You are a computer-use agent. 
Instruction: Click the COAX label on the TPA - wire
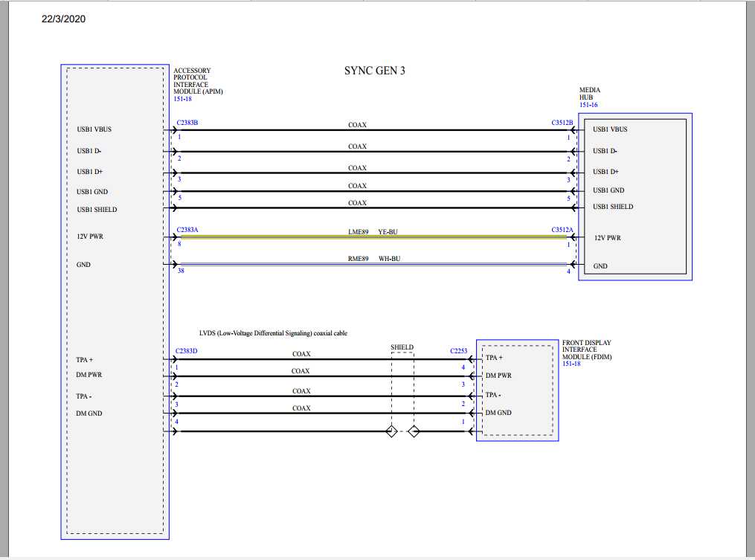pos(301,391)
